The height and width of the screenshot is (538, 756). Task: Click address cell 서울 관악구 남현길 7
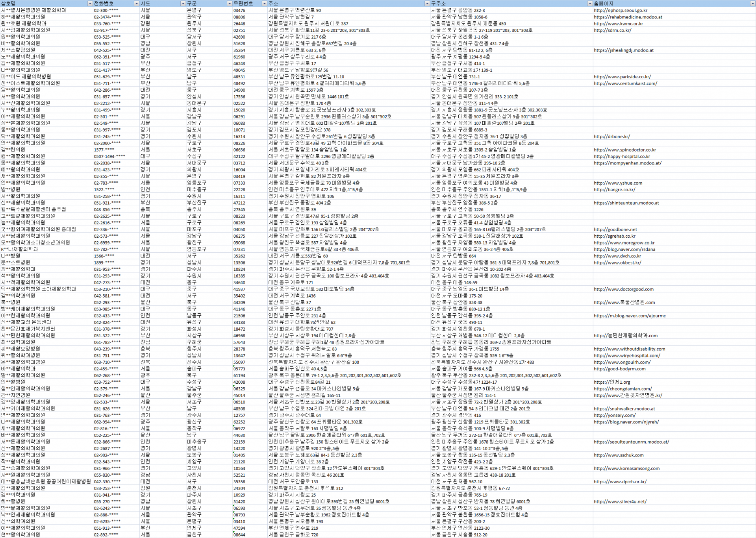coord(291,17)
